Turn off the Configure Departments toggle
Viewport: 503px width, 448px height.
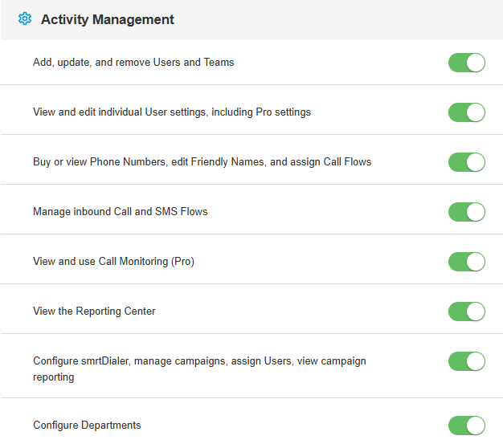467,426
